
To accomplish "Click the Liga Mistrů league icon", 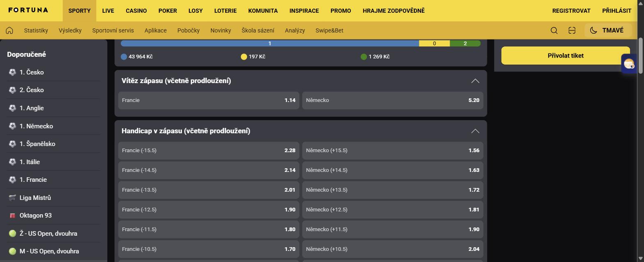I will coord(12,198).
